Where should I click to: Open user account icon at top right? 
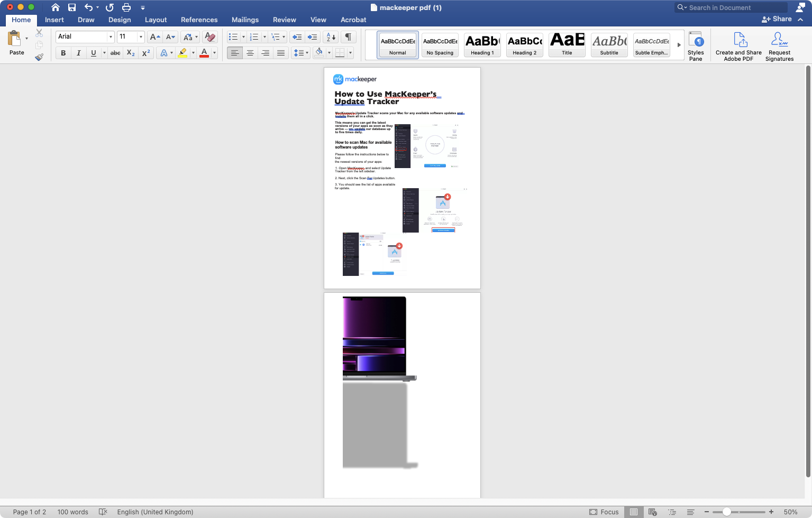coord(800,7)
